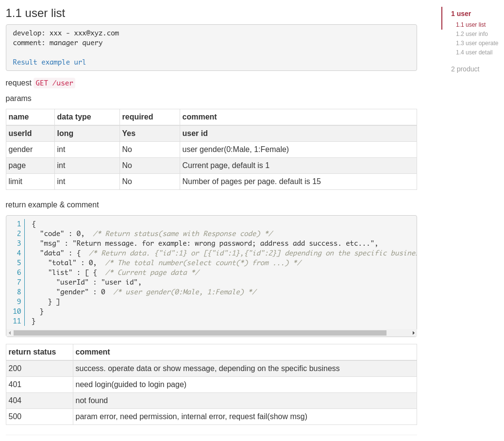Select the '1 user' sidebar section
The image size is (504, 441).
[x=461, y=14]
